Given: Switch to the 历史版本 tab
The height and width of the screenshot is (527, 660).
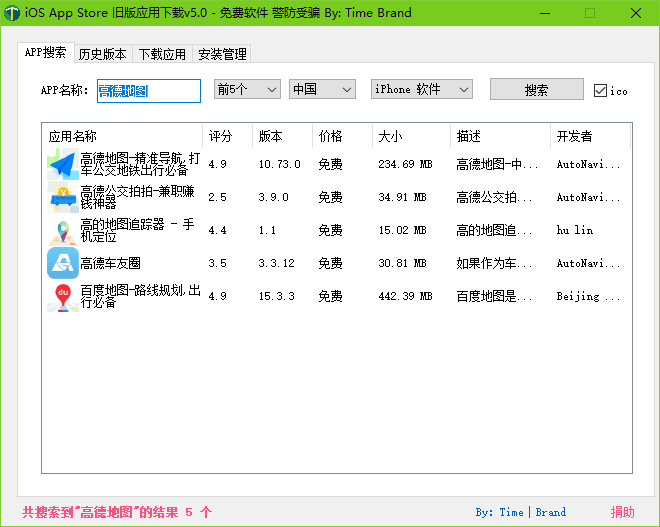Looking at the screenshot, I should (x=103, y=54).
